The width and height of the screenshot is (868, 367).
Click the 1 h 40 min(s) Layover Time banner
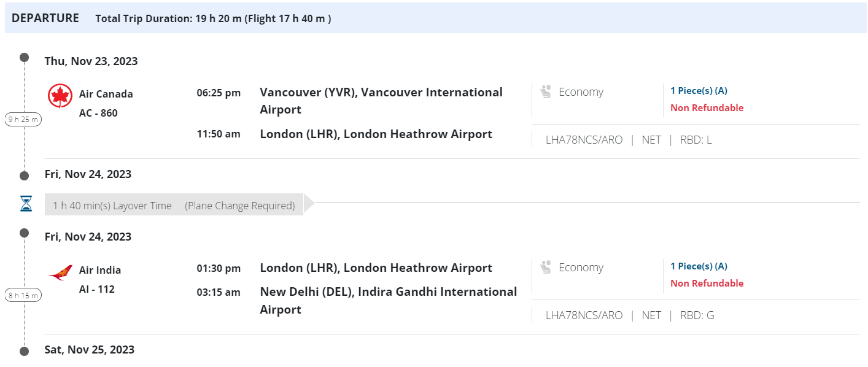[174, 206]
